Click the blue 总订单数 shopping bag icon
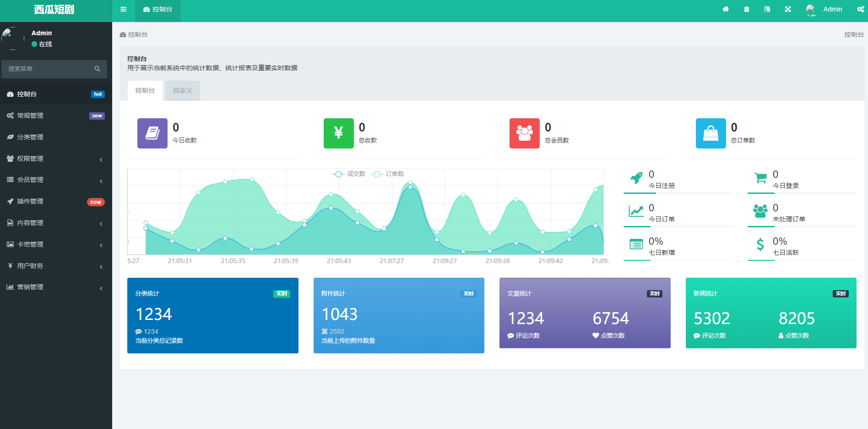The width and height of the screenshot is (868, 429). 711,133
